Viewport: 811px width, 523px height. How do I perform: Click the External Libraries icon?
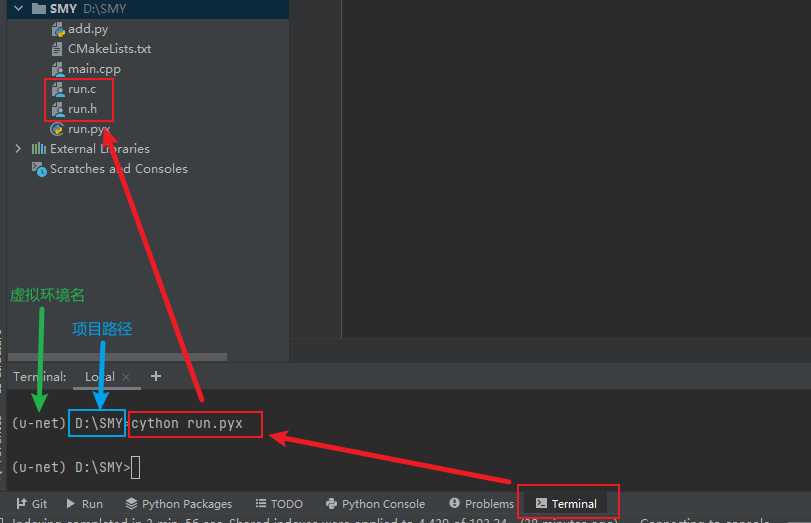pyautogui.click(x=39, y=149)
